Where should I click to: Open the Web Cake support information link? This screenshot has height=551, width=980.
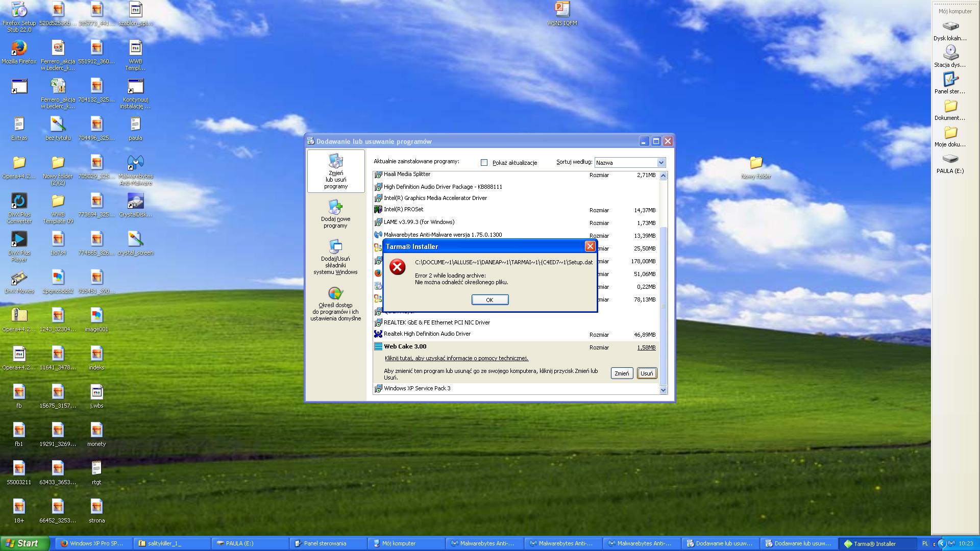pyautogui.click(x=456, y=358)
